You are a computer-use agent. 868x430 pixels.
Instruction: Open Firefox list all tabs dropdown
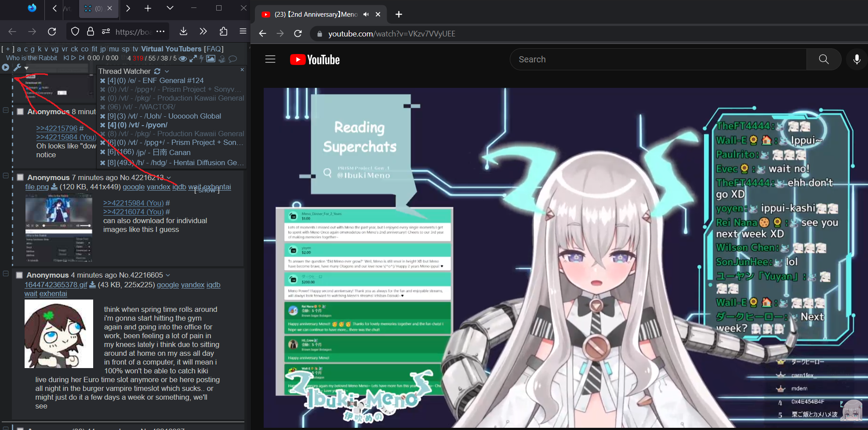[x=170, y=8]
